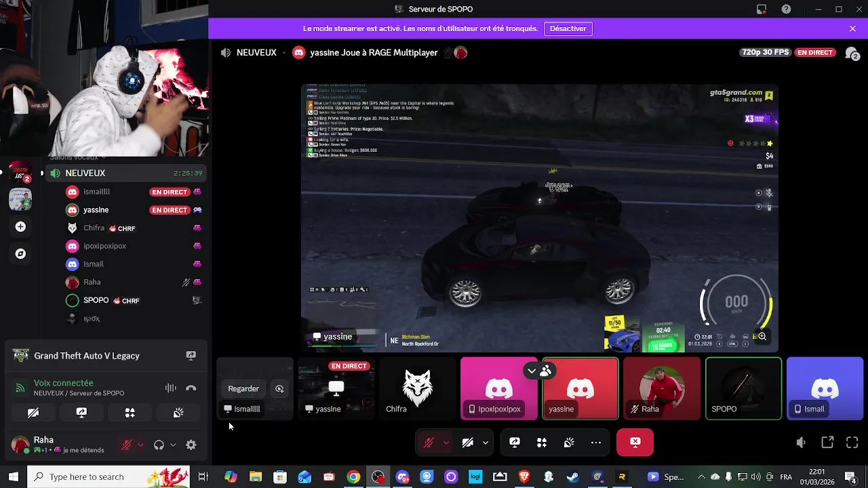Type here to search Windows taskbar box

[108, 477]
